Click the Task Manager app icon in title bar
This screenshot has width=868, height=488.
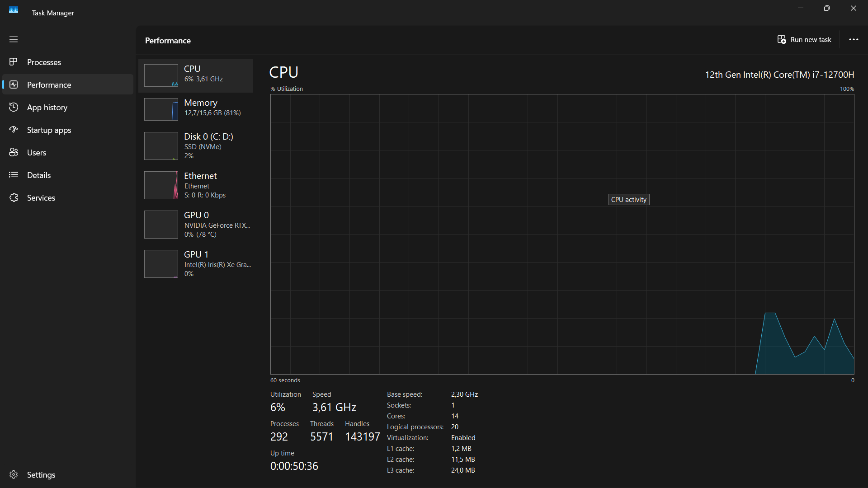point(14,10)
